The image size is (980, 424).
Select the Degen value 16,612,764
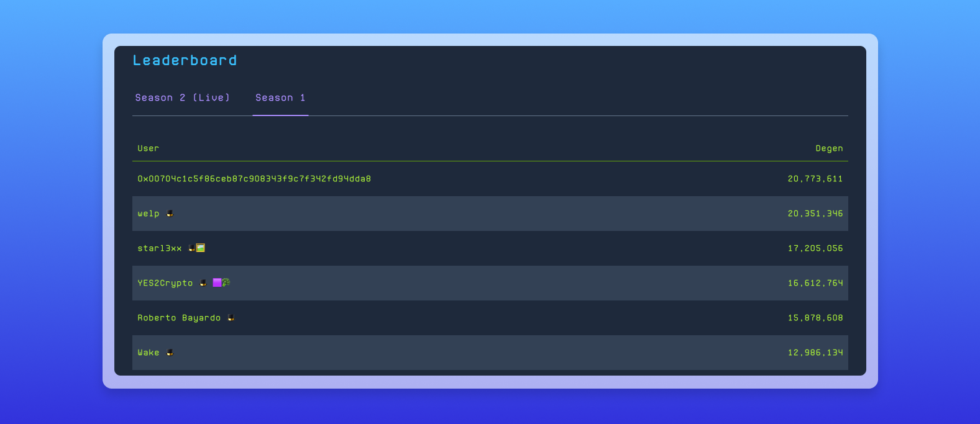point(815,283)
